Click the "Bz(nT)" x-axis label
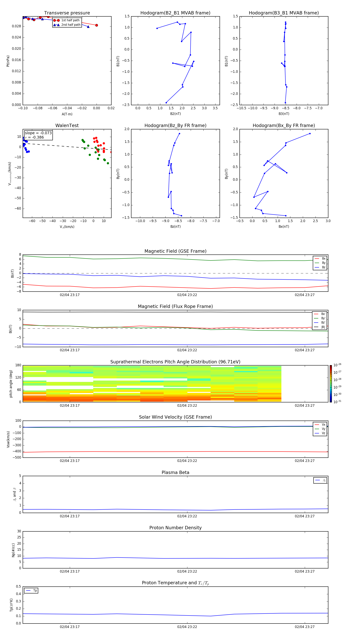The height and width of the screenshot is (644, 351). [175, 227]
